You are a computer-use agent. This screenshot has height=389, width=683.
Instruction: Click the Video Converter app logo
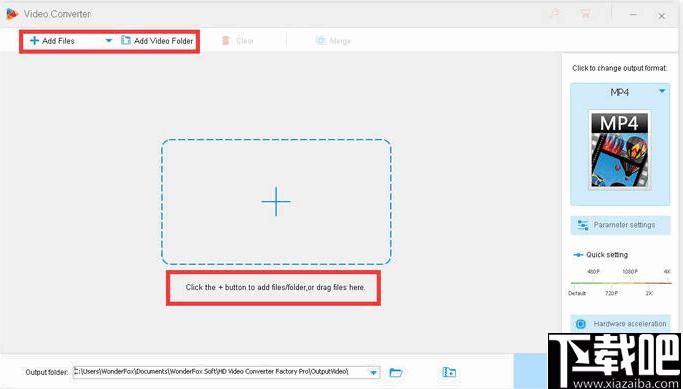[12, 14]
